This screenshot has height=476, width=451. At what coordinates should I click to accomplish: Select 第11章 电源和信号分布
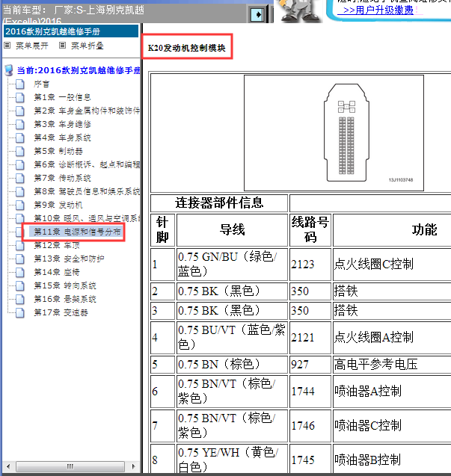coord(77,232)
